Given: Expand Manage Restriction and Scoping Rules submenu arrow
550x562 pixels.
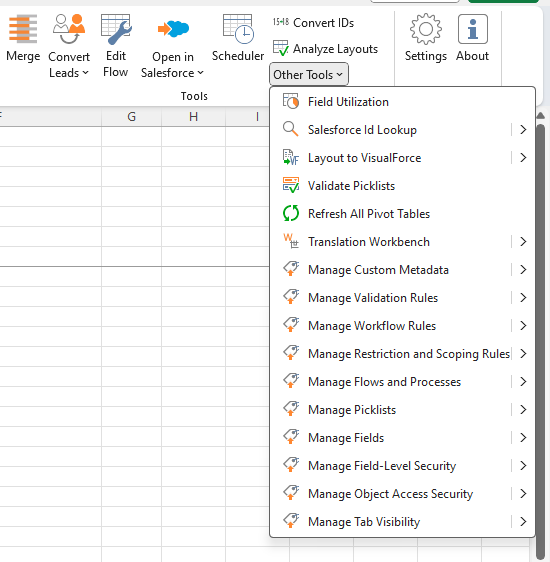Looking at the screenshot, I should [523, 353].
